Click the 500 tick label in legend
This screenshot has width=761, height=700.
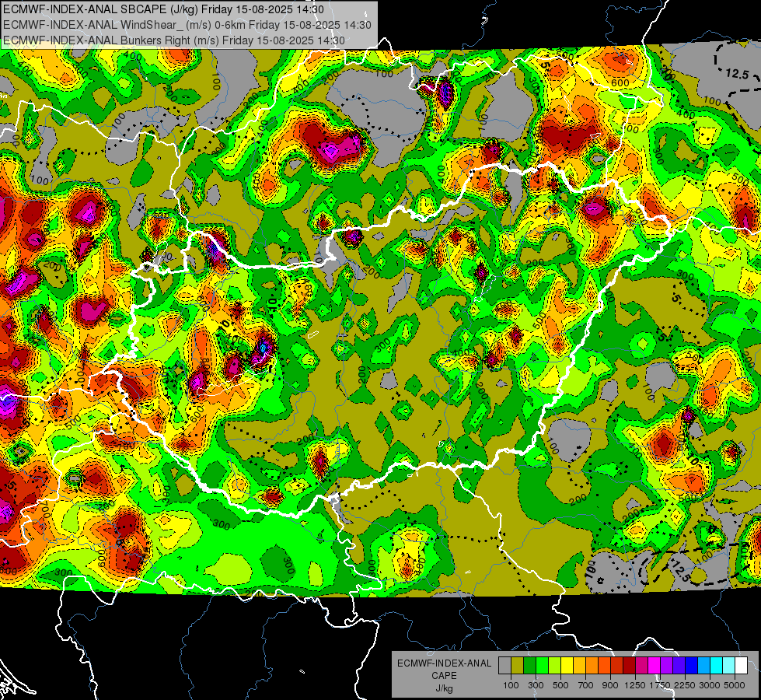coord(560,685)
